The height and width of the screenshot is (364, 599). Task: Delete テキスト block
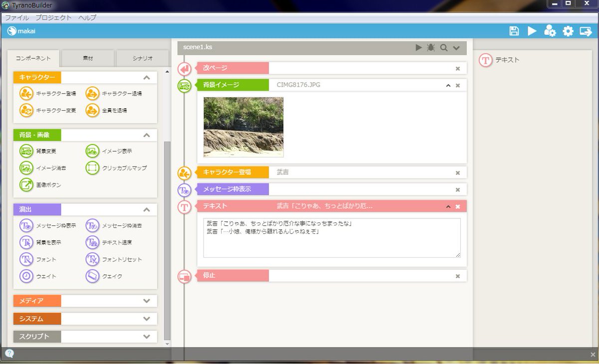tap(458, 206)
